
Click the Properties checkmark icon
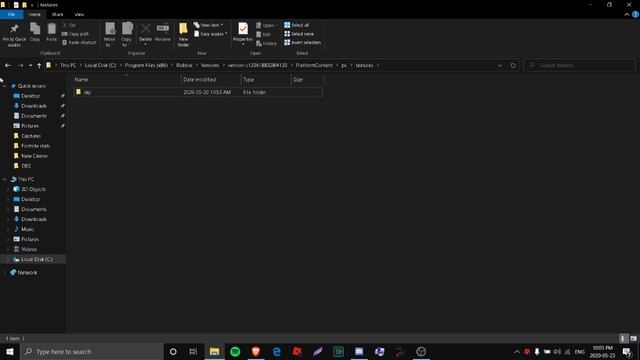click(x=243, y=29)
